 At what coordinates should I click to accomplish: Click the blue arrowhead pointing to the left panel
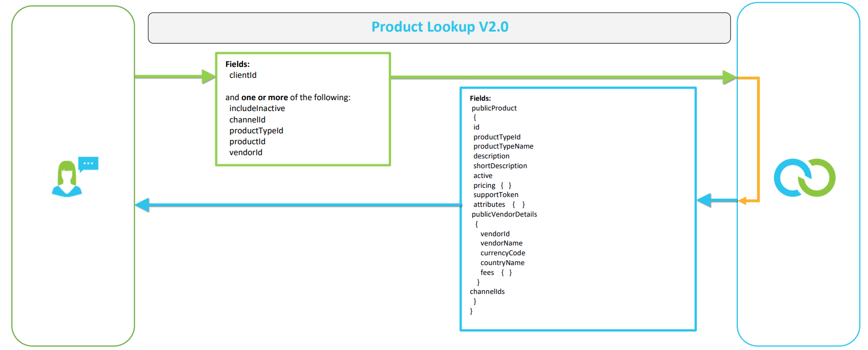142,205
